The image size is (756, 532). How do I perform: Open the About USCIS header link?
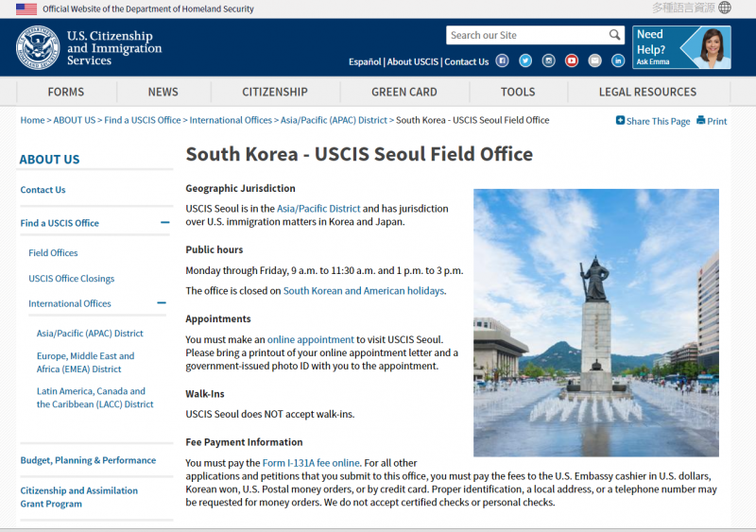[x=413, y=61]
